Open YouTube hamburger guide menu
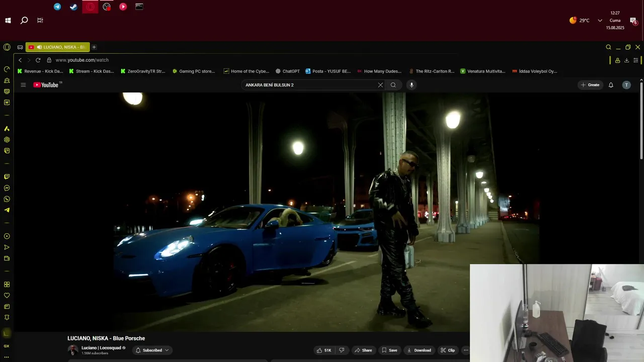The image size is (644, 362). click(23, 85)
